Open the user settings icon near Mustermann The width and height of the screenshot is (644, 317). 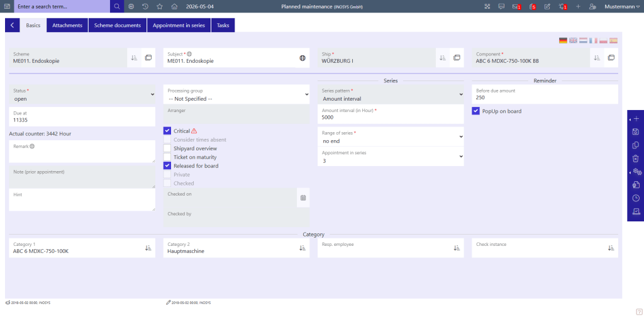coord(592,6)
